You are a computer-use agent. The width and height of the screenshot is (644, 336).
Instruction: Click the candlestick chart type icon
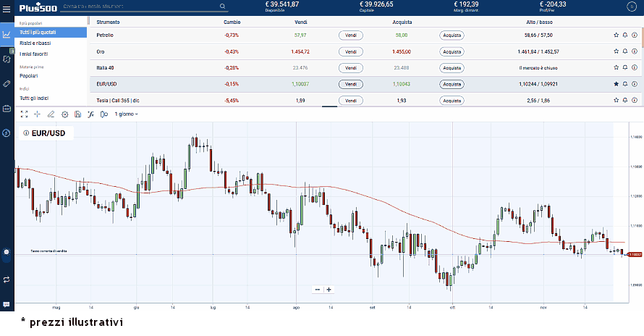pyautogui.click(x=103, y=114)
